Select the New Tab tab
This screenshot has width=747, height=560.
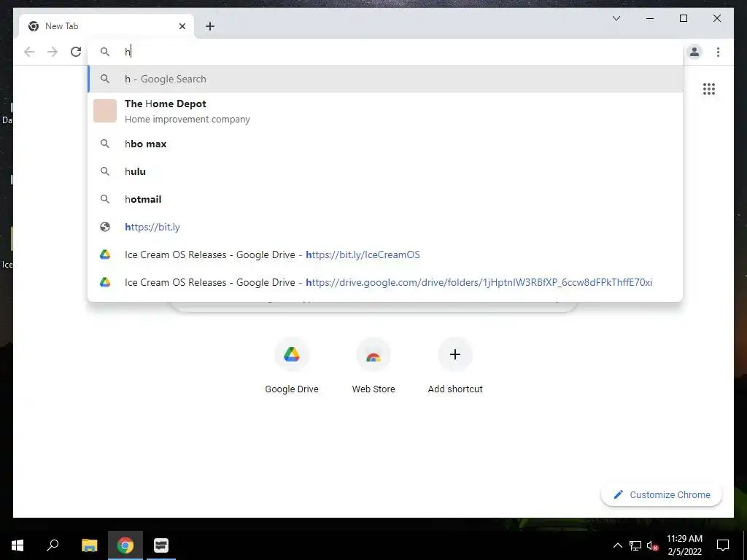tap(107, 26)
